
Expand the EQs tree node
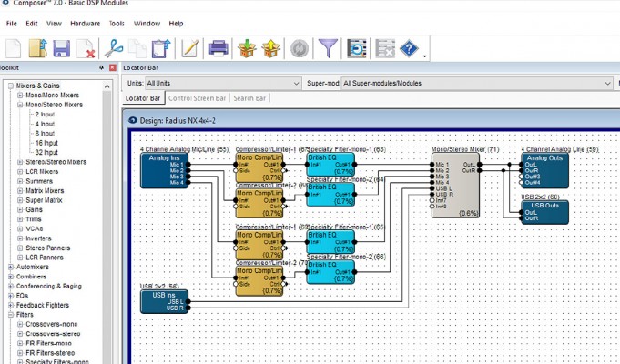tap(11, 296)
